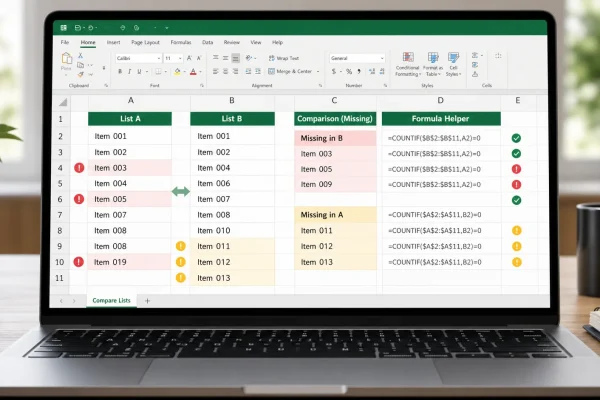Screen dimensions: 600x400
Task: Click the Select All corner triangle
Action: (x=63, y=102)
